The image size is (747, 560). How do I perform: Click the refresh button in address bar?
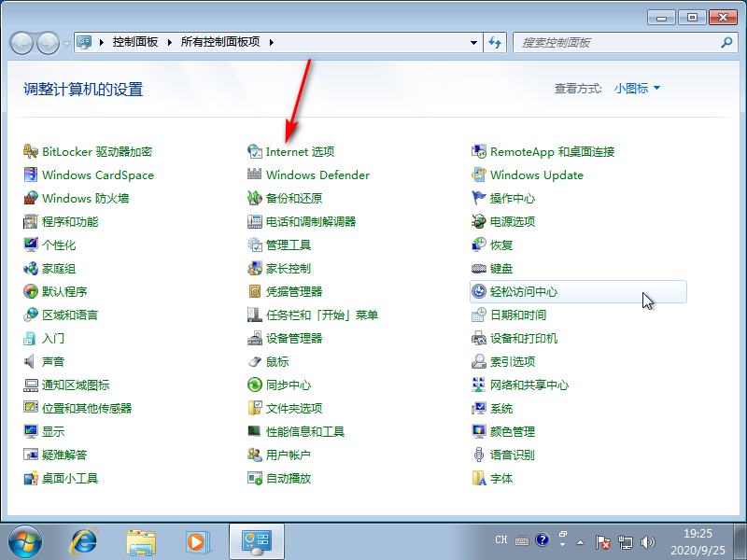pos(492,42)
